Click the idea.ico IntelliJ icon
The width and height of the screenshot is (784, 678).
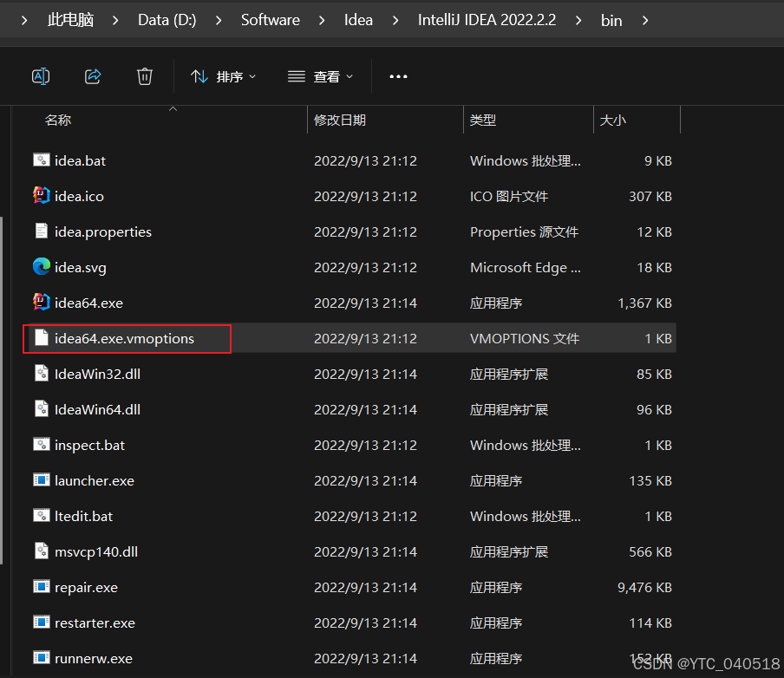point(42,195)
